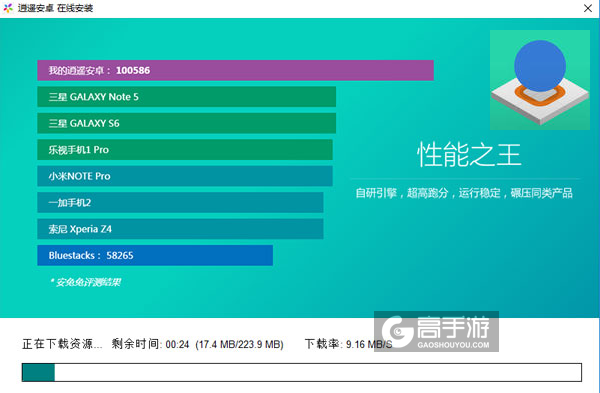600x393 pixels.
Task: Select the 小米NOTE Pro bar
Action: pos(185,176)
